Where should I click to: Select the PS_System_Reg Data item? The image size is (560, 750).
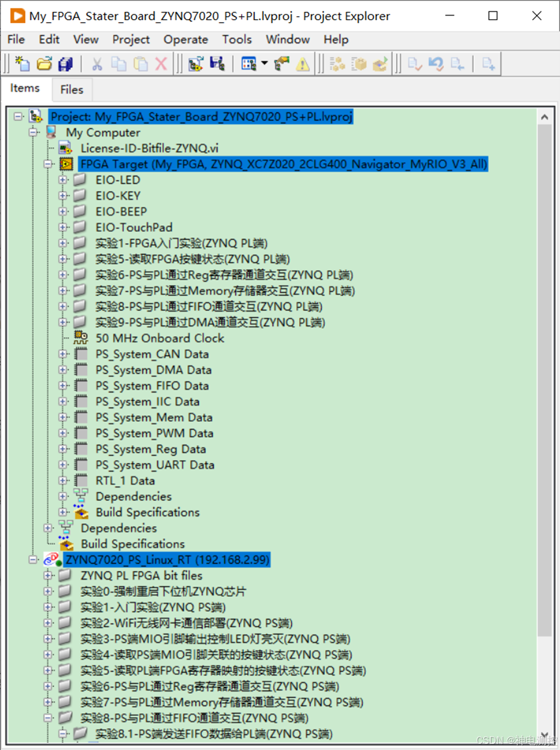click(x=151, y=449)
